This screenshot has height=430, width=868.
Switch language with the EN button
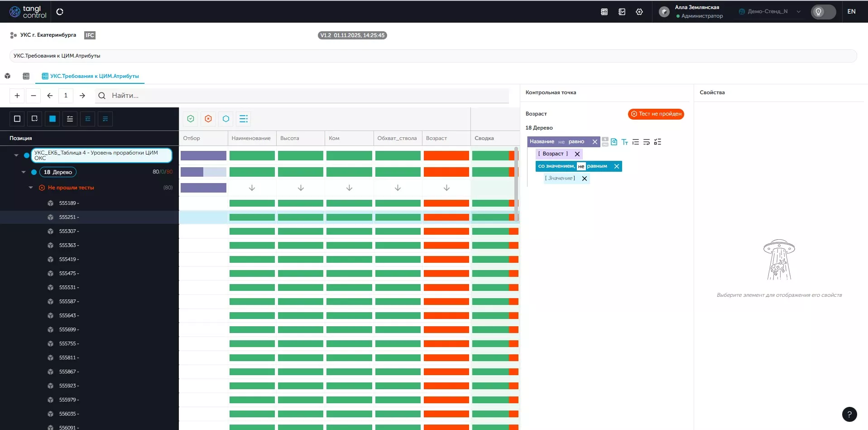851,12
